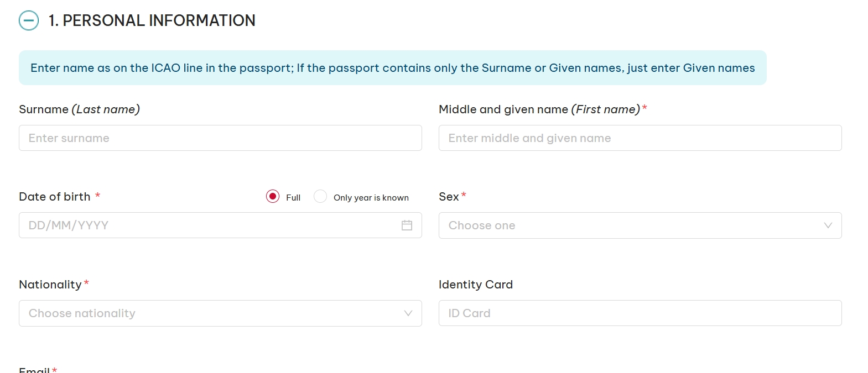The width and height of the screenshot is (868, 373).
Task: Click the ID Card input field
Action: 640,313
